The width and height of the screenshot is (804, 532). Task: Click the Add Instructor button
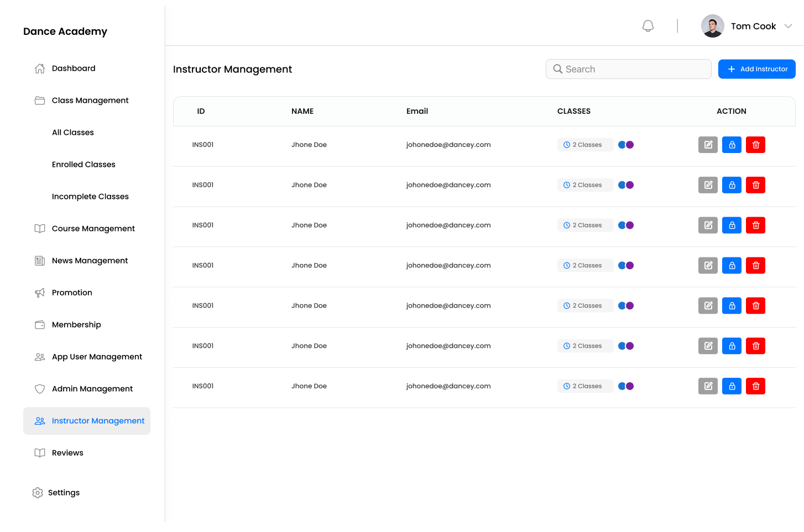point(756,69)
